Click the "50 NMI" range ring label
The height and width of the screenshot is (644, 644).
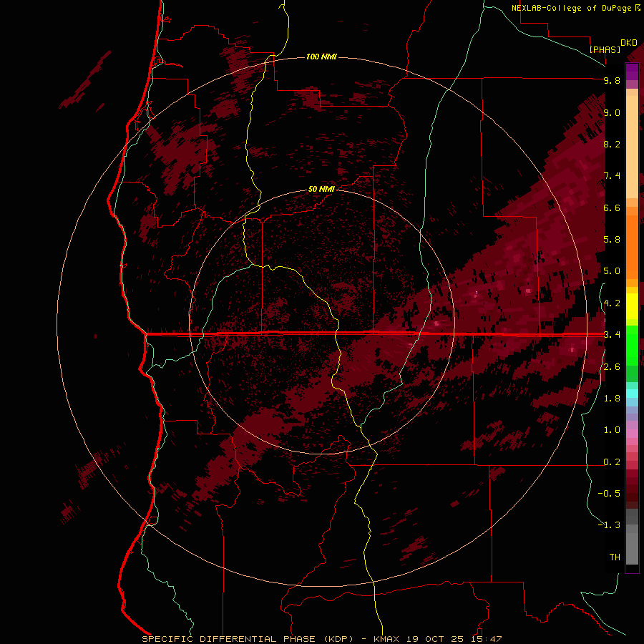coord(321,189)
